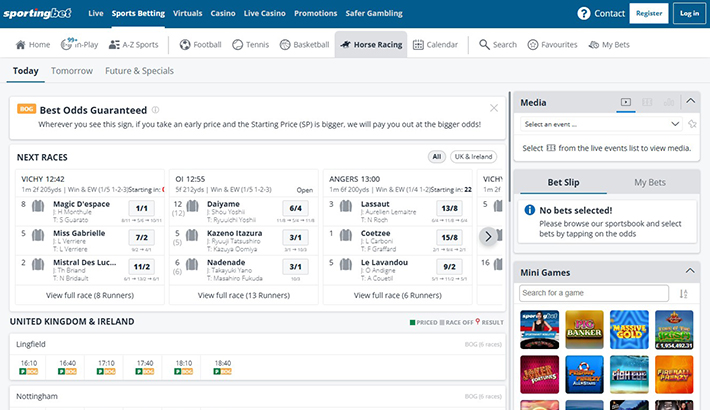Bet on Coetzee at 15/8
This screenshot has width=710, height=410.
tap(449, 237)
